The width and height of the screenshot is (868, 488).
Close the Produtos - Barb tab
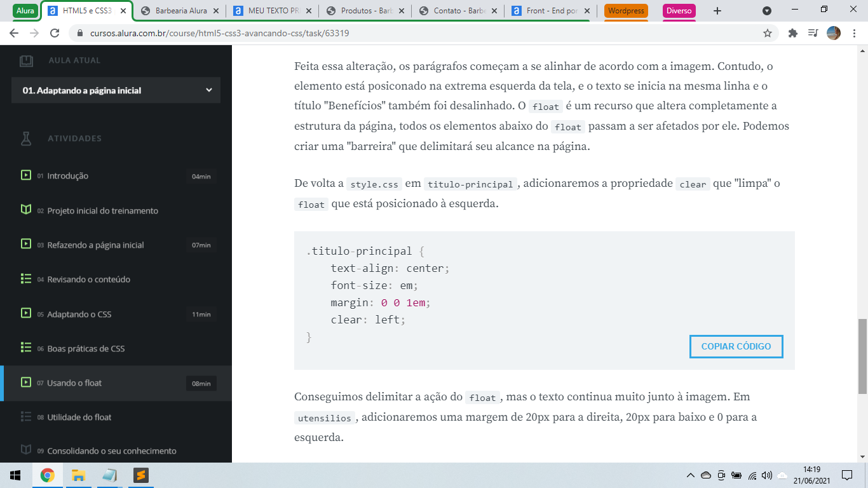pos(402,11)
